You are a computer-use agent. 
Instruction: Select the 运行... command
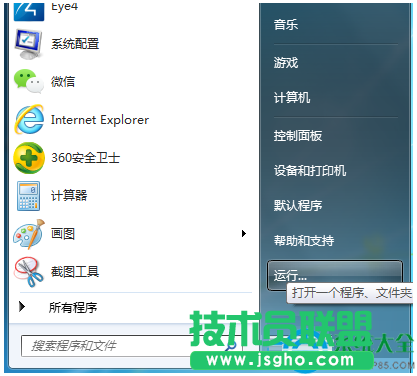pos(335,275)
